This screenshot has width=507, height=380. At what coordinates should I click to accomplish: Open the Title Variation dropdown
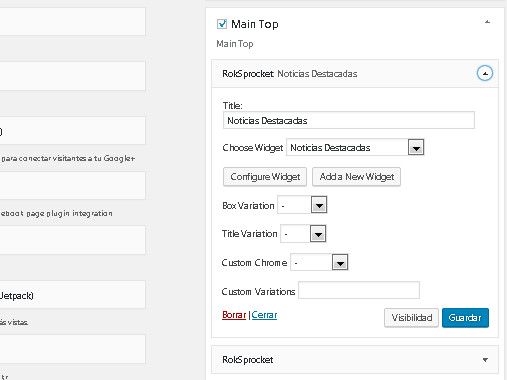[303, 234]
